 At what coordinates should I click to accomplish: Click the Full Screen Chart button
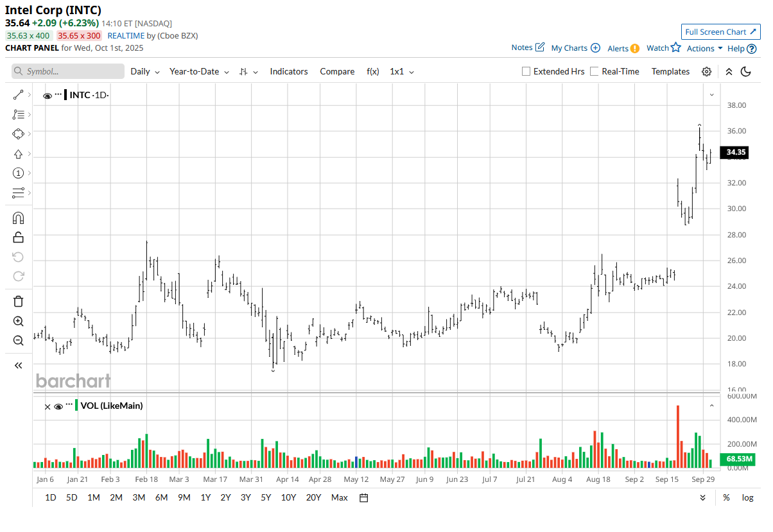click(721, 32)
